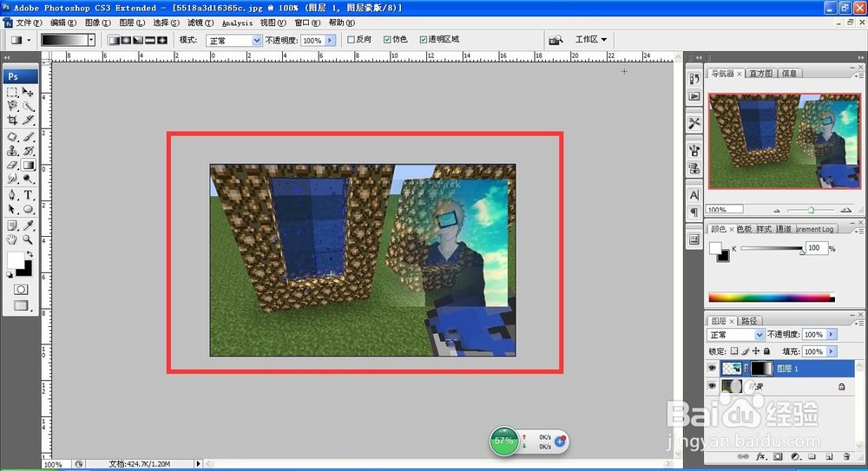The width and height of the screenshot is (868, 471).
Task: Uncheck the 仿色 dither checkbox
Action: [x=387, y=39]
